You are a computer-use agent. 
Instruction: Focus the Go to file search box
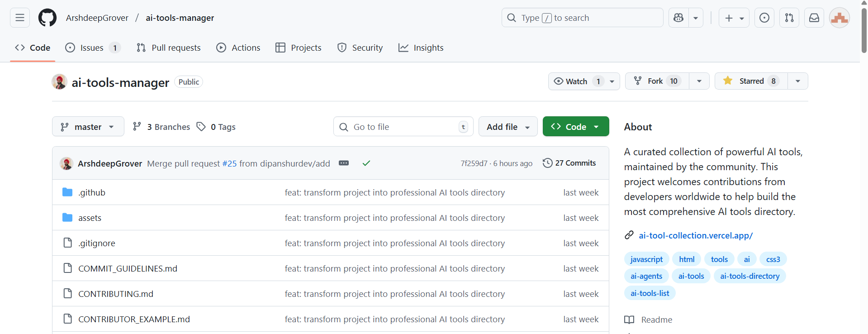click(403, 127)
